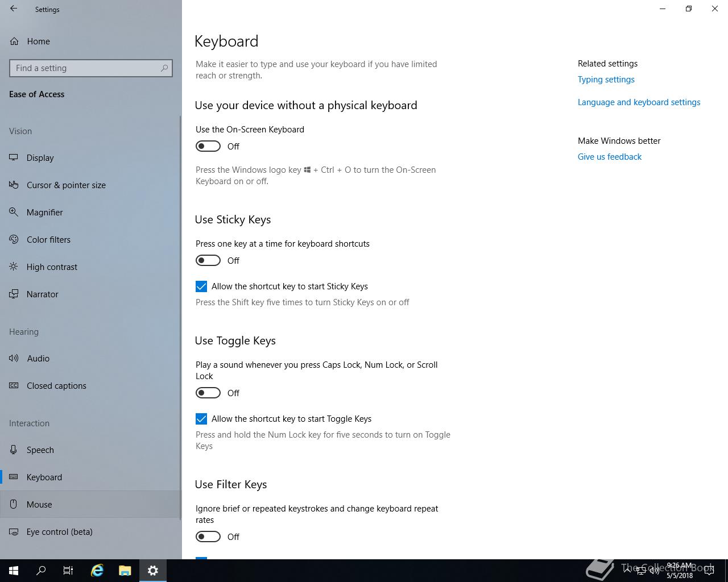
Task: Click the Home icon in sidebar
Action: click(x=14, y=41)
